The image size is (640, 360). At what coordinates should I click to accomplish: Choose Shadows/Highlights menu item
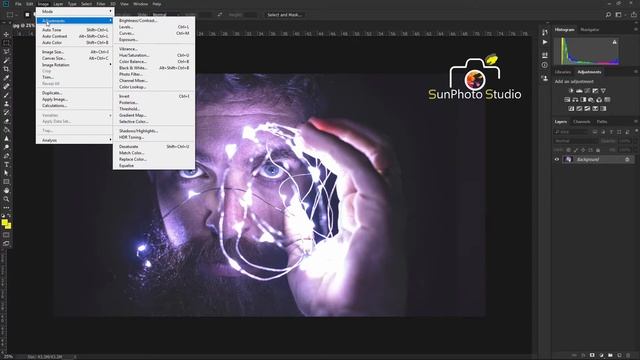[x=154, y=131]
